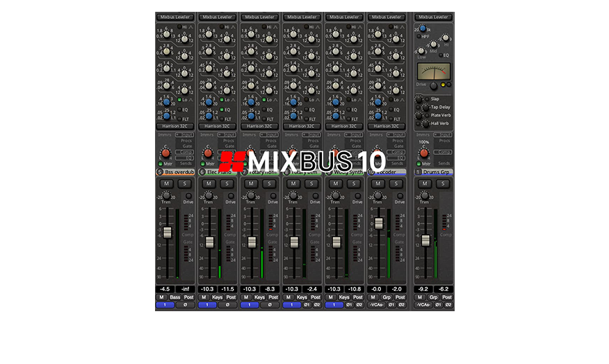Click the Hall Verb send knob on Drums Grp
Image resolution: width=609 pixels, height=364 pixels.
[425, 124]
